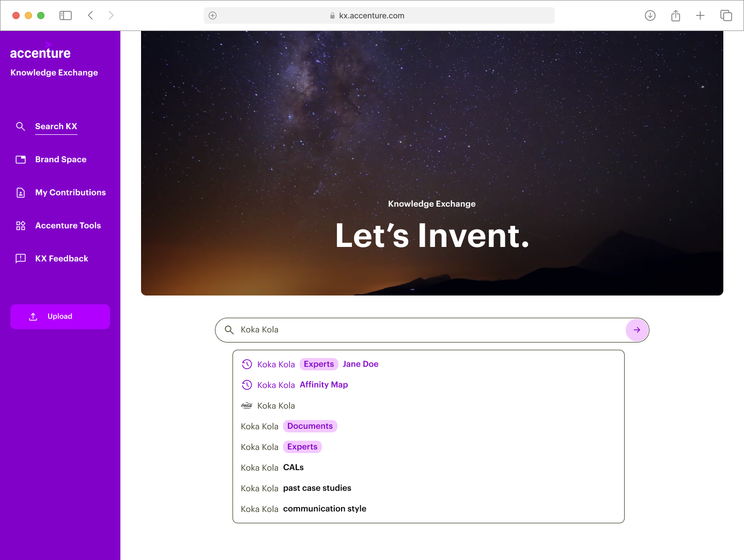The image size is (744, 560).
Task: Click the kx.accenture.com address bar
Action: [x=379, y=15]
